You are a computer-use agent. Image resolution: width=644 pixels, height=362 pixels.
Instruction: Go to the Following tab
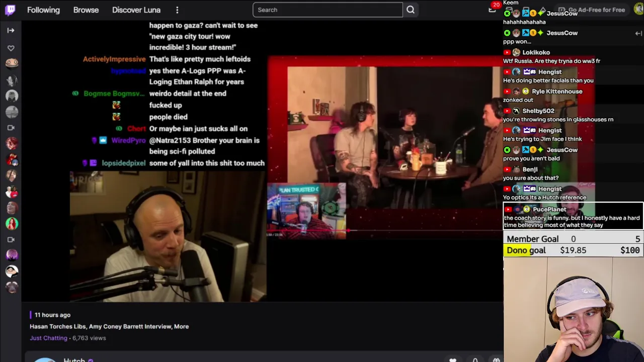(x=43, y=10)
